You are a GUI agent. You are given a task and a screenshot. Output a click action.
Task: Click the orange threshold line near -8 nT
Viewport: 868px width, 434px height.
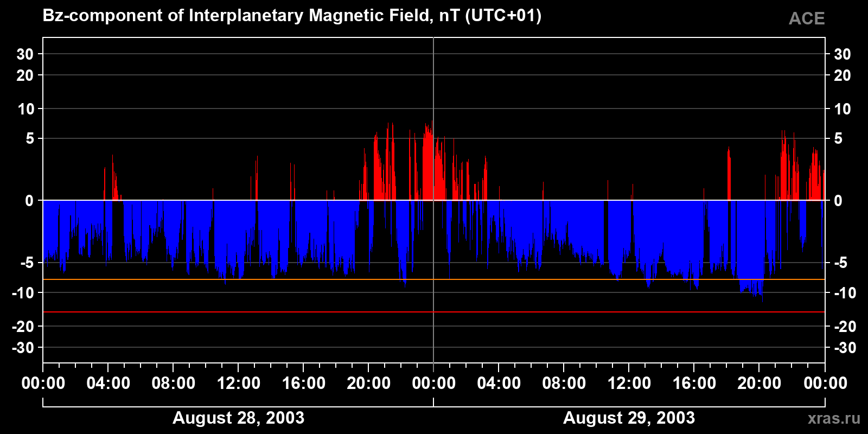tap(433, 279)
